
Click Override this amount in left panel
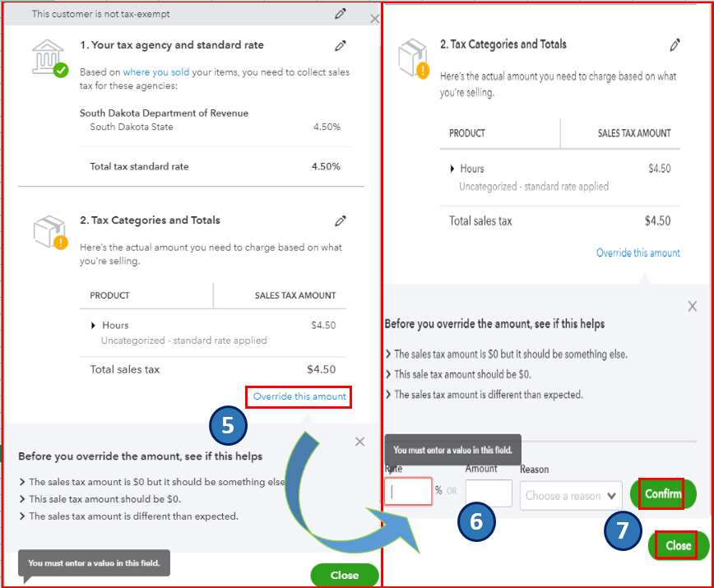tap(299, 396)
